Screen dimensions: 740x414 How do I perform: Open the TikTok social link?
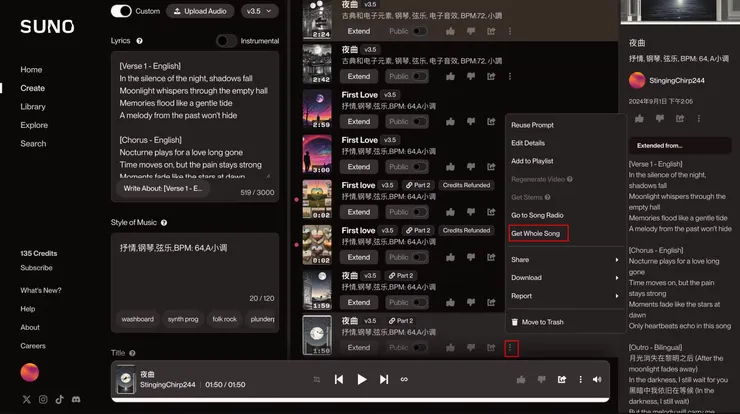59,399
